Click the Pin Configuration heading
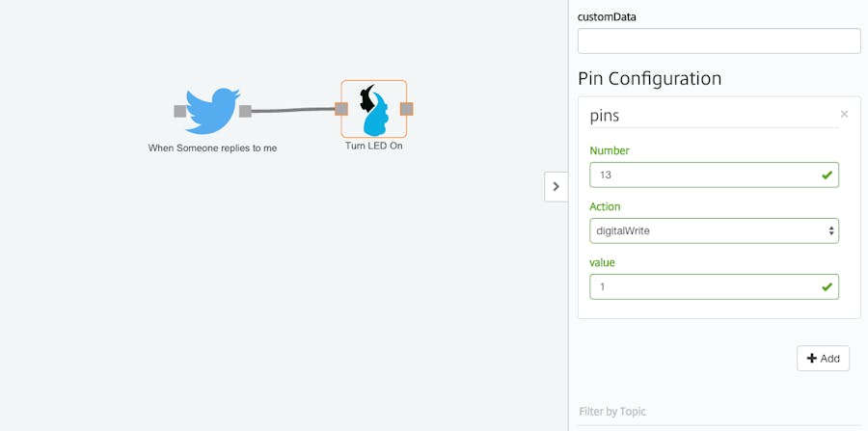This screenshot has height=431, width=868. 649,79
